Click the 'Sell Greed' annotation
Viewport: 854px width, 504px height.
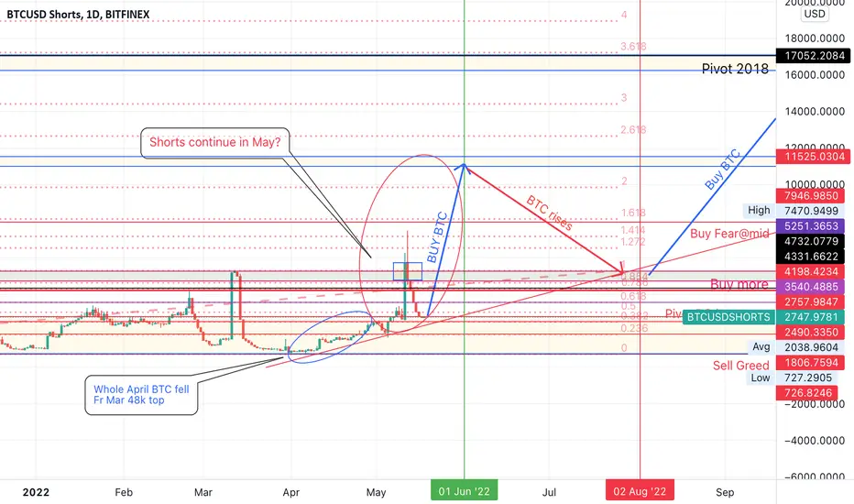741,366
